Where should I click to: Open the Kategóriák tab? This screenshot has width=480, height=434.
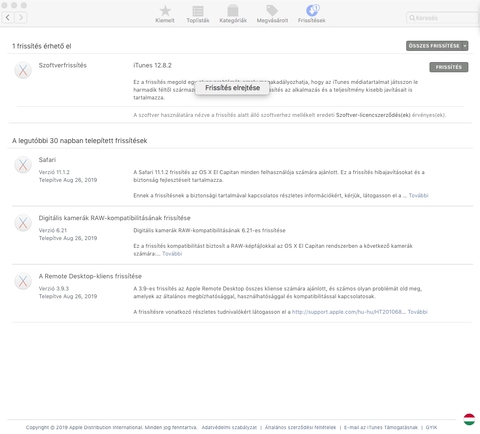coord(233,14)
